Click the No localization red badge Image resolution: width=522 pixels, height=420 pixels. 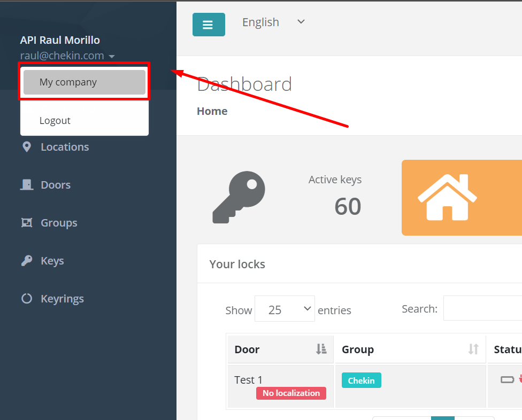(x=291, y=393)
